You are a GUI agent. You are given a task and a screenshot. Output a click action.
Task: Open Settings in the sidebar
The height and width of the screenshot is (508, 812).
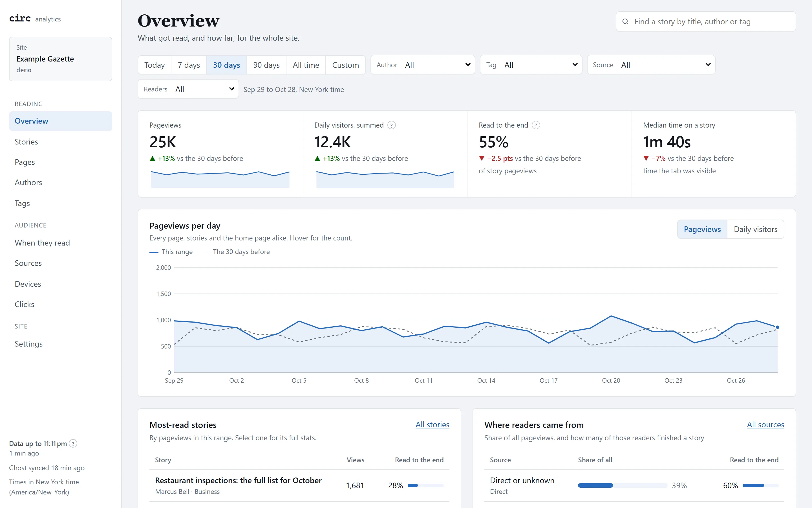[x=60, y=344]
